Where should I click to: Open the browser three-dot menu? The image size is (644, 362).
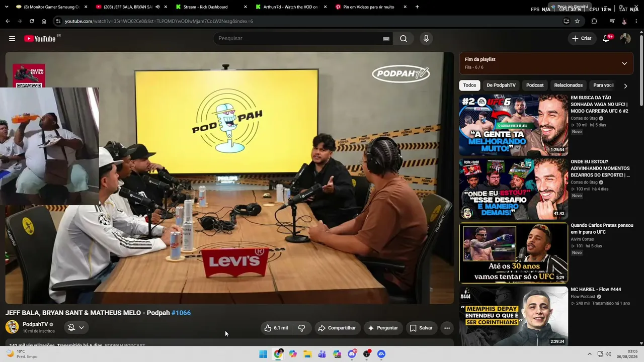(636, 21)
